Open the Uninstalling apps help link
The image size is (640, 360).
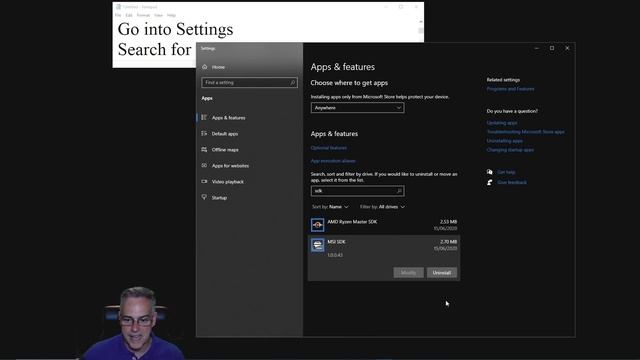[504, 141]
